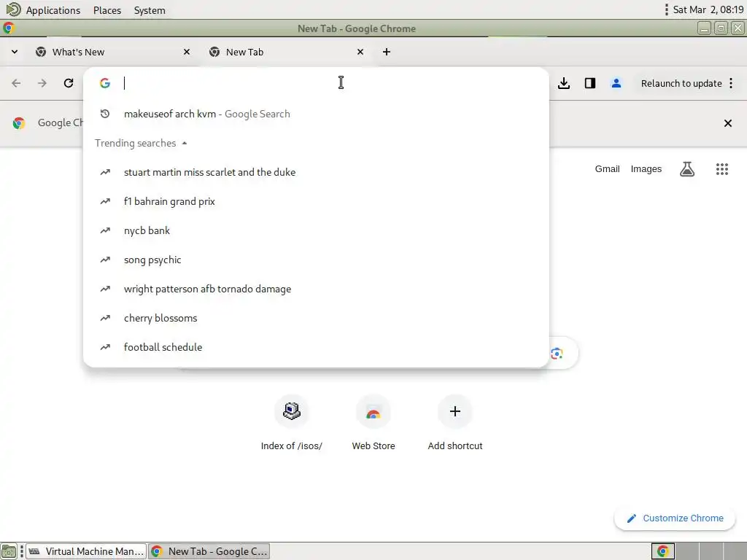Close the What's New tab
The height and width of the screenshot is (560, 747).
tap(187, 52)
